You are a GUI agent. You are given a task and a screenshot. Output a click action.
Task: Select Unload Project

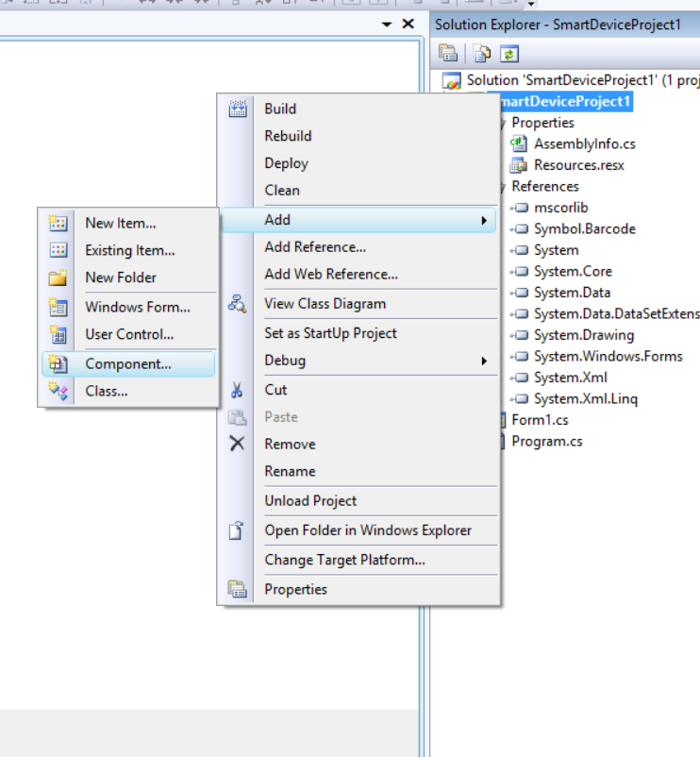(x=358, y=500)
